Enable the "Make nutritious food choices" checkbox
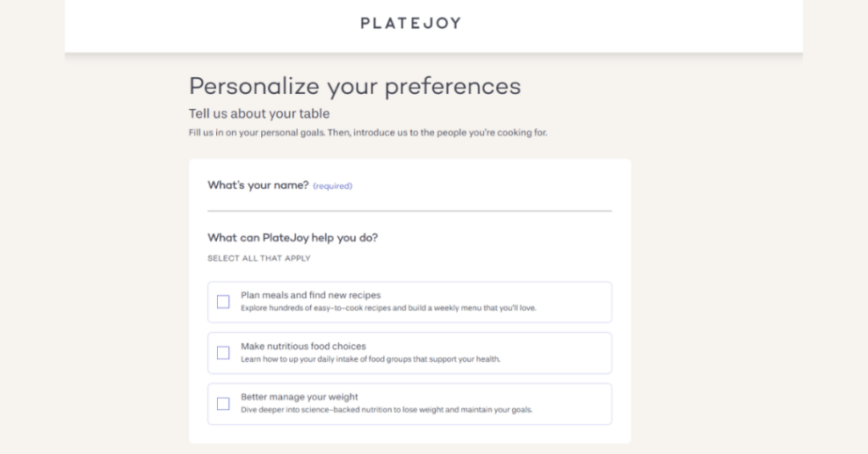The height and width of the screenshot is (454, 868). pos(223,352)
